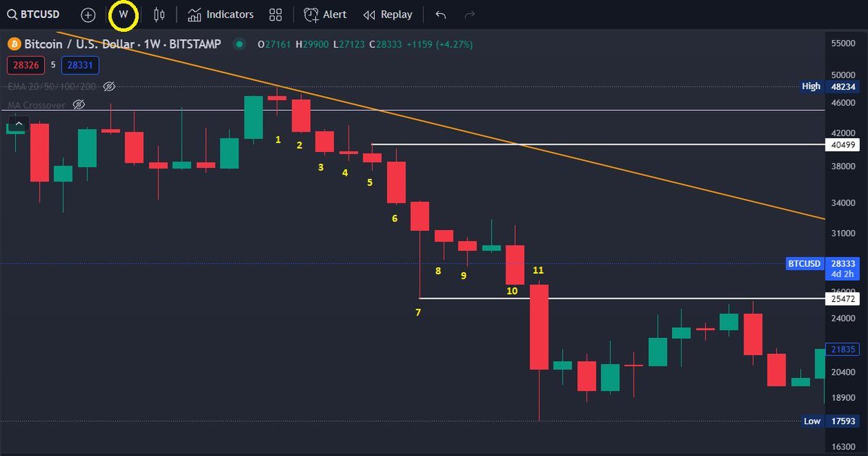Click the redo arrow
This screenshot has height=456, width=868.
point(468,14)
